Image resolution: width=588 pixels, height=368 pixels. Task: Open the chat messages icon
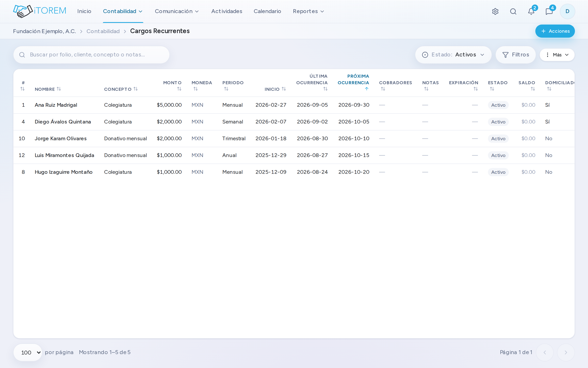pyautogui.click(x=549, y=11)
